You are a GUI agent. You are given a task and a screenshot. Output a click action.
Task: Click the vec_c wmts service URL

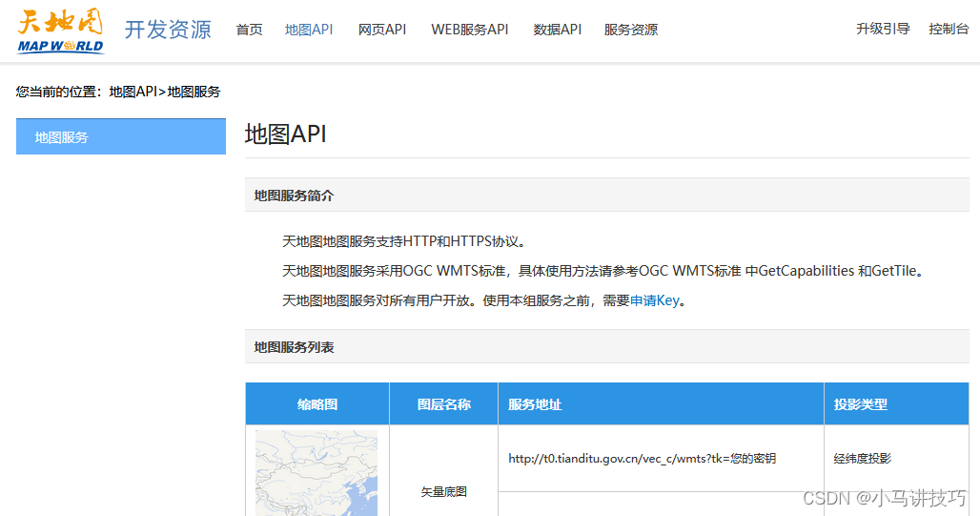[x=642, y=459]
